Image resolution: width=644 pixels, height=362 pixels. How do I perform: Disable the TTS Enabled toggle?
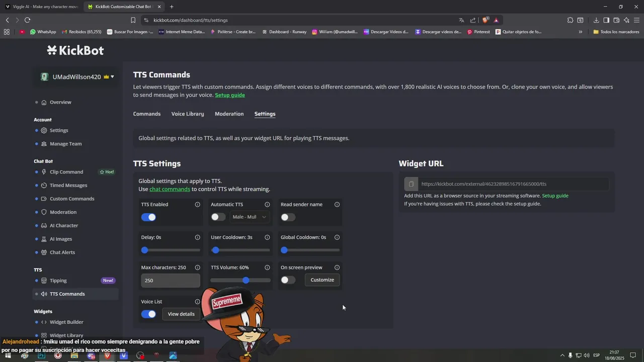pos(148,217)
